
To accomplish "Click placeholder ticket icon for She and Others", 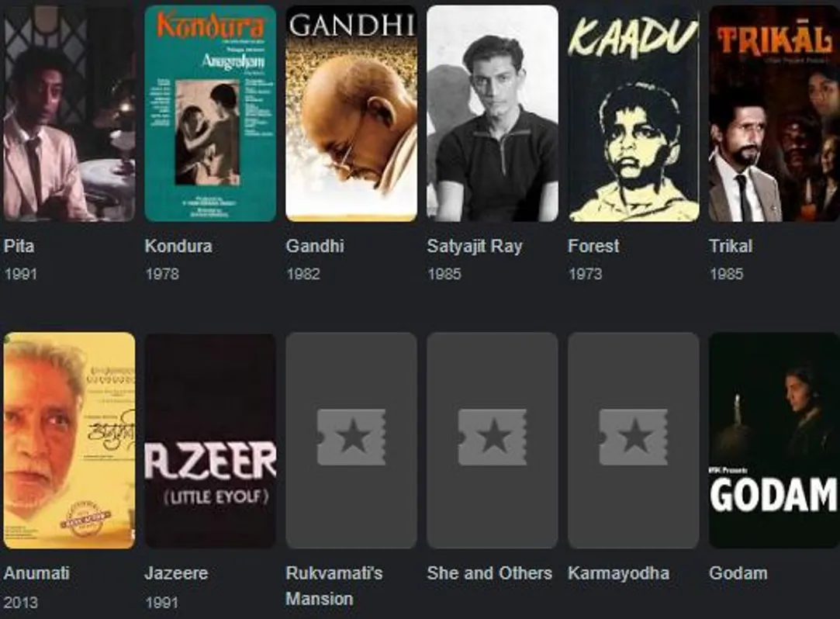I will point(493,437).
